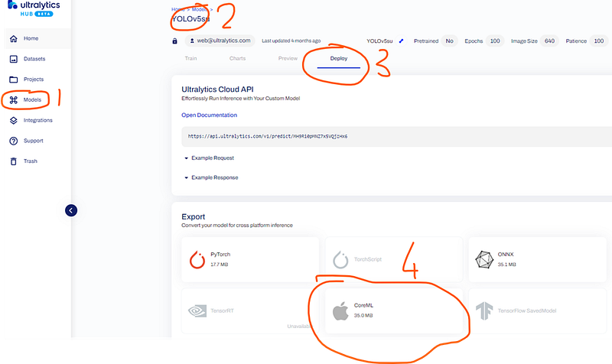Click the Home house icon in sidebar
The width and height of the screenshot is (612, 364).
pos(14,38)
